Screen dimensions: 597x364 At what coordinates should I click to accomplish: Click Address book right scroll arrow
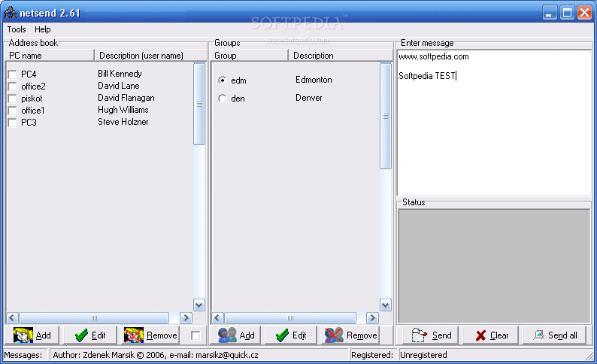pyautogui.click(x=186, y=318)
